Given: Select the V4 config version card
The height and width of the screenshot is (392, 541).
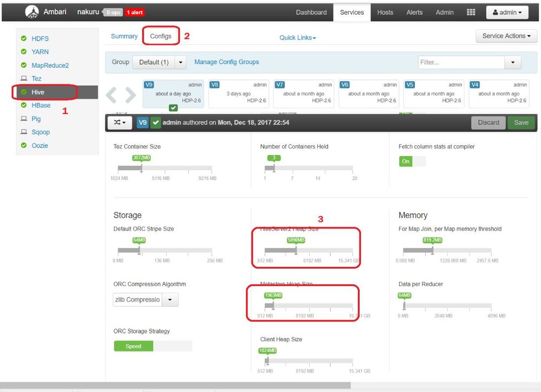Looking at the screenshot, I should point(499,94).
